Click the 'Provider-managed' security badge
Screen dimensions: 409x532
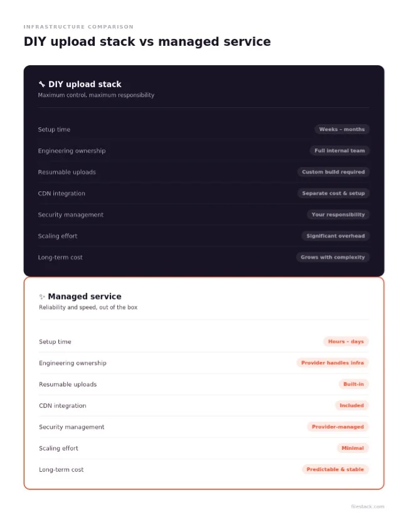point(337,427)
